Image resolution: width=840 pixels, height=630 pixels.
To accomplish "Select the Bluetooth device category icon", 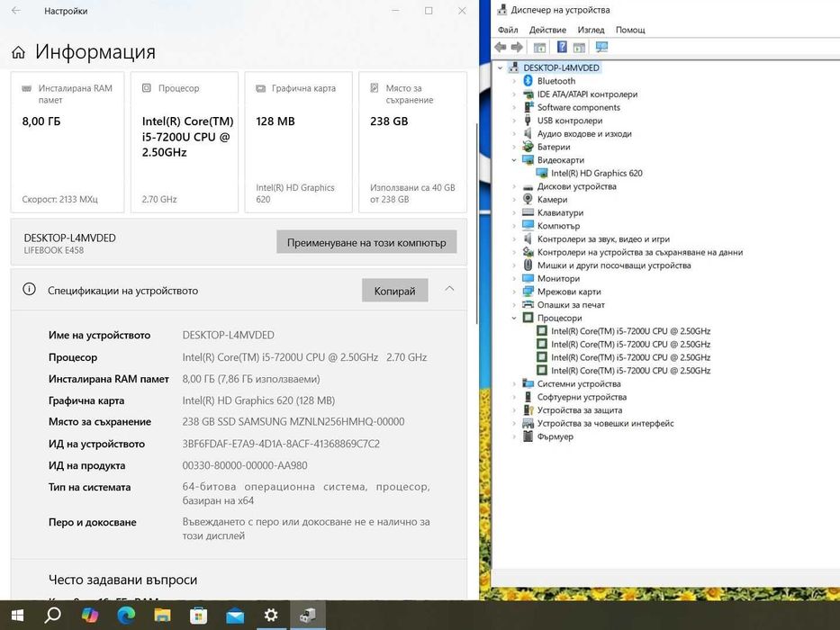I will (528, 81).
